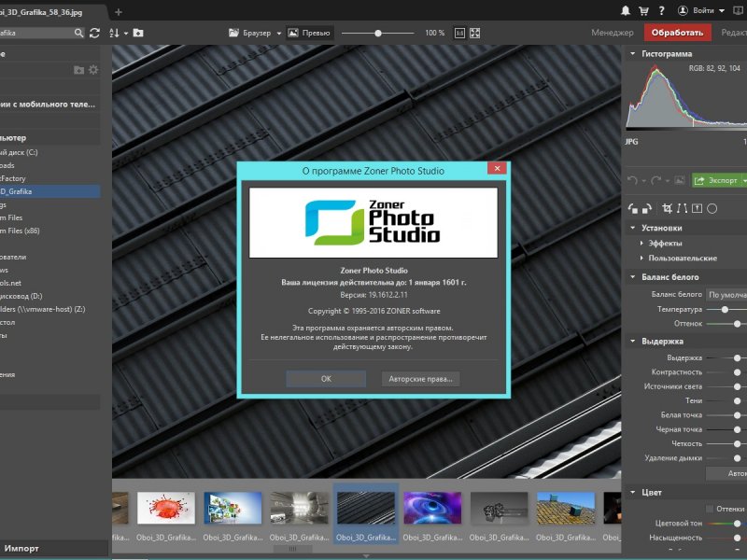Viewport: 747px width, 560px height.
Task: Click OK in the About dialog
Action: (x=326, y=379)
